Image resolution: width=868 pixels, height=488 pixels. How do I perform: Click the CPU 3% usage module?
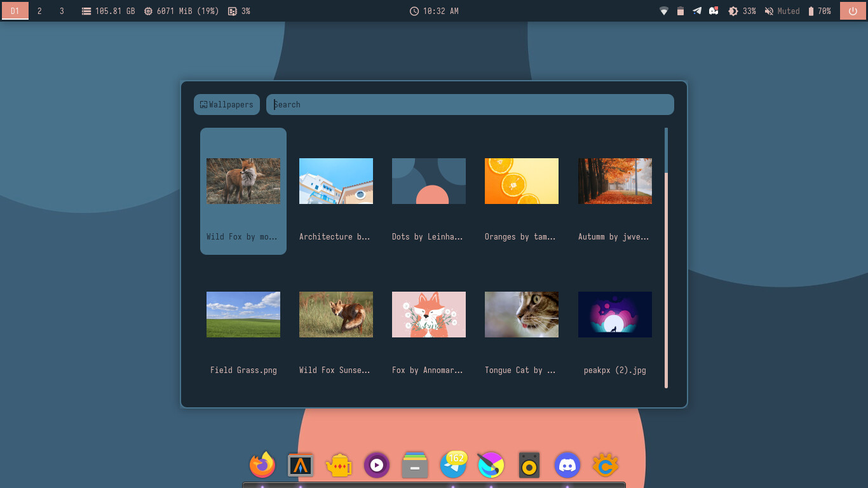(x=239, y=11)
